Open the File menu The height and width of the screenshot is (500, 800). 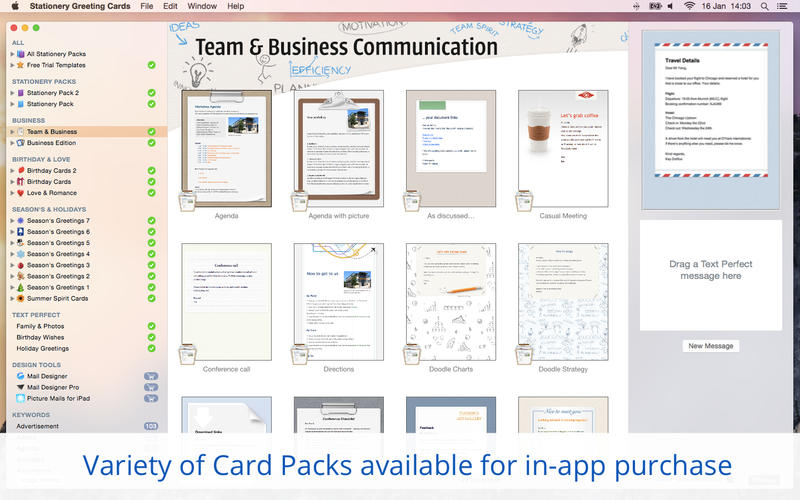point(147,6)
